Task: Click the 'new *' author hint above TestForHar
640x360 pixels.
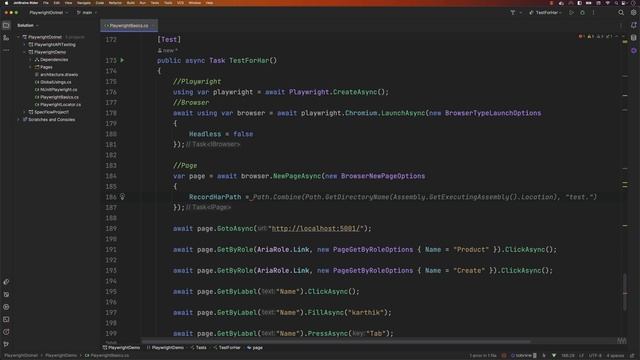Action: (167, 50)
